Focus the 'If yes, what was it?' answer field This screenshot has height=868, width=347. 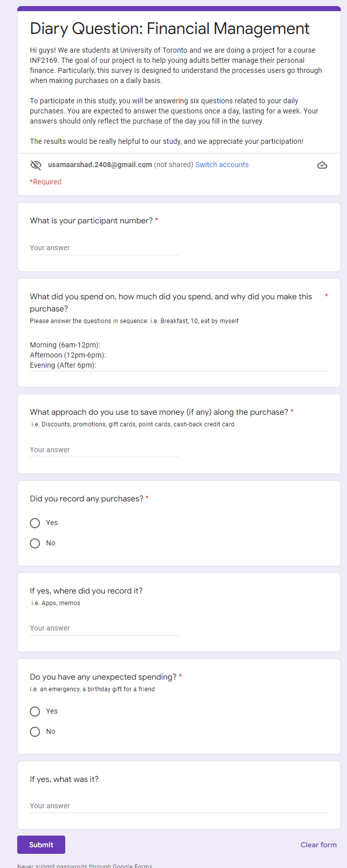click(x=179, y=806)
